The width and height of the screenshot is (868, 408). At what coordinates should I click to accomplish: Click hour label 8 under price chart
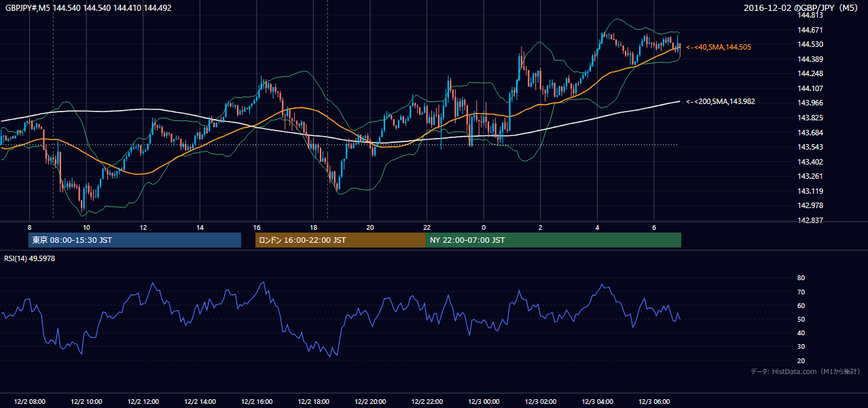coord(29,227)
